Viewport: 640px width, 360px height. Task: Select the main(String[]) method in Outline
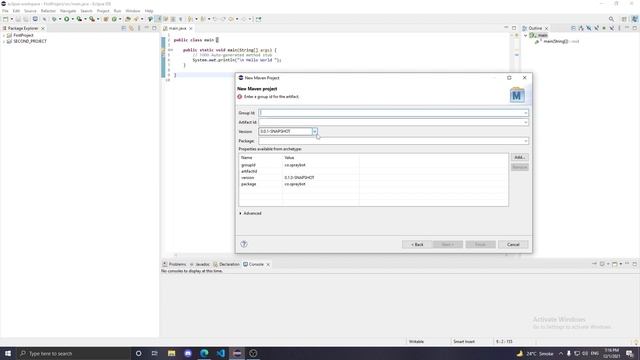[x=556, y=42]
